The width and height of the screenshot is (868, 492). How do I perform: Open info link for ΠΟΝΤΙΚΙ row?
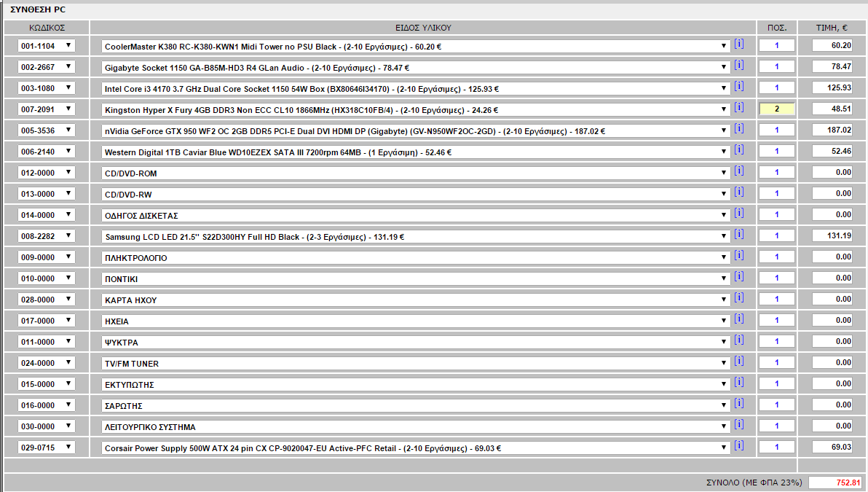point(739,276)
